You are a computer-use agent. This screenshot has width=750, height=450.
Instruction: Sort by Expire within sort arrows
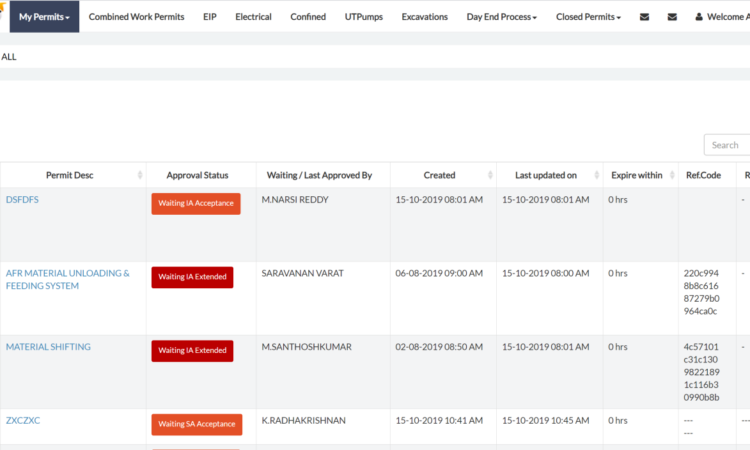(x=669, y=175)
